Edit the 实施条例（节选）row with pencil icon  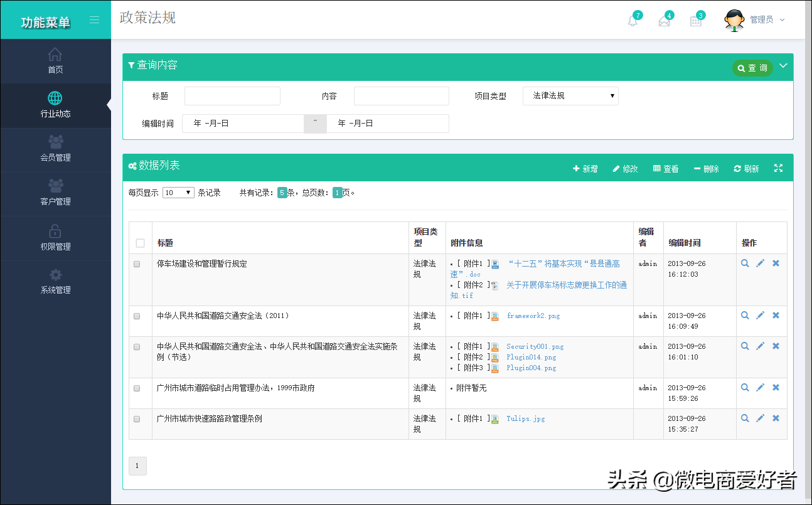(x=761, y=346)
